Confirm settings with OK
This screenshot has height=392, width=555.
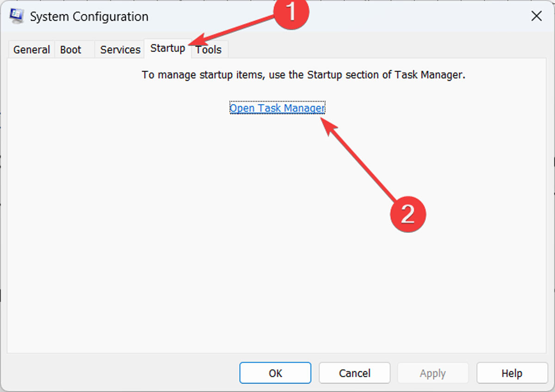point(275,373)
